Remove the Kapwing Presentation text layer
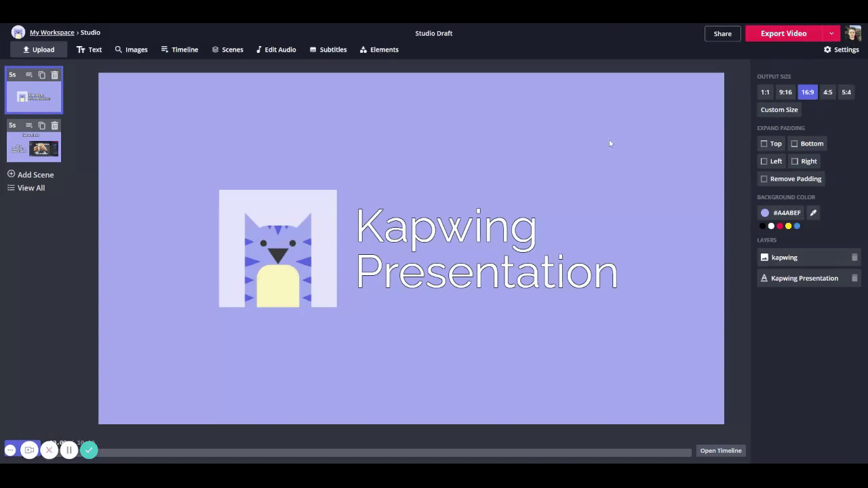The height and width of the screenshot is (488, 868). tap(854, 278)
